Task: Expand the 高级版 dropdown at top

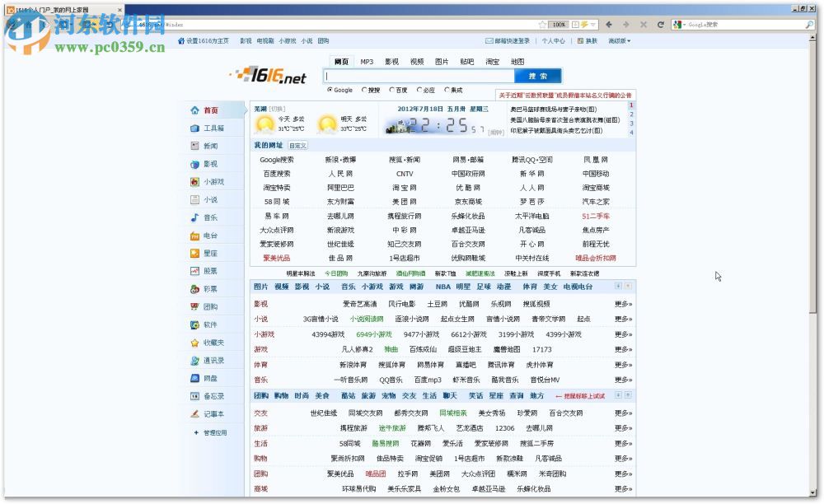Action: pos(619,40)
